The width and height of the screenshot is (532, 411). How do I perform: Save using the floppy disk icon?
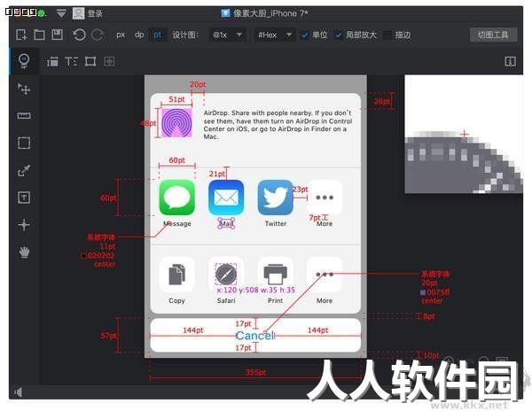(57, 35)
